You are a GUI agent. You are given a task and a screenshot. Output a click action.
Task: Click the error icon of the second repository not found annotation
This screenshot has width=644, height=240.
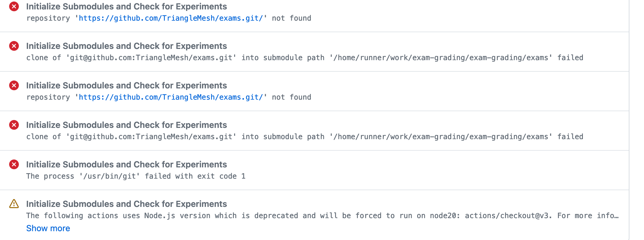pos(14,85)
